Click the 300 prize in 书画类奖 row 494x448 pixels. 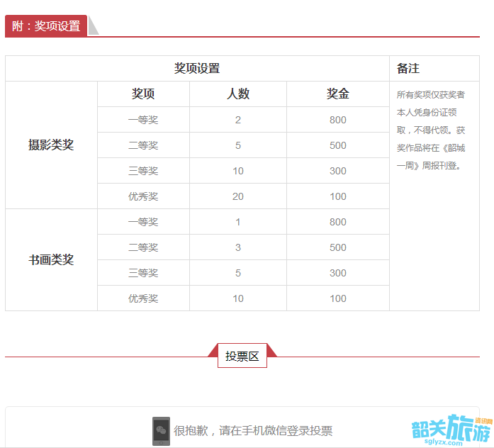tap(338, 273)
